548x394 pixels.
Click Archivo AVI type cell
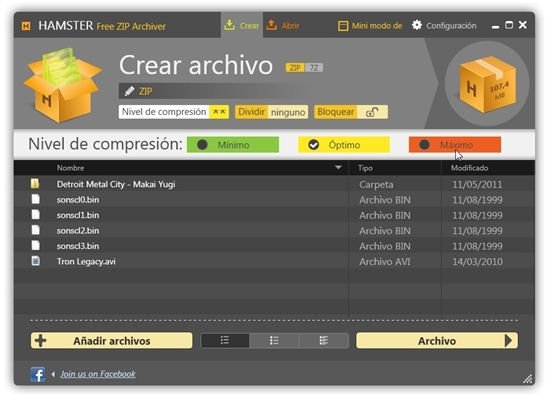385,262
